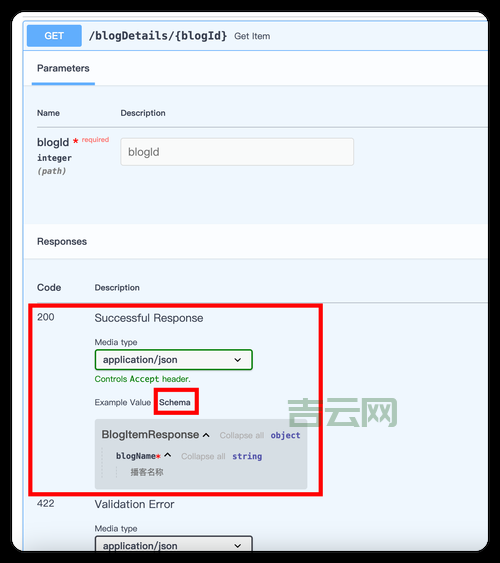Image resolution: width=500 pixels, height=563 pixels.
Task: Click the object type label
Action: click(x=285, y=435)
